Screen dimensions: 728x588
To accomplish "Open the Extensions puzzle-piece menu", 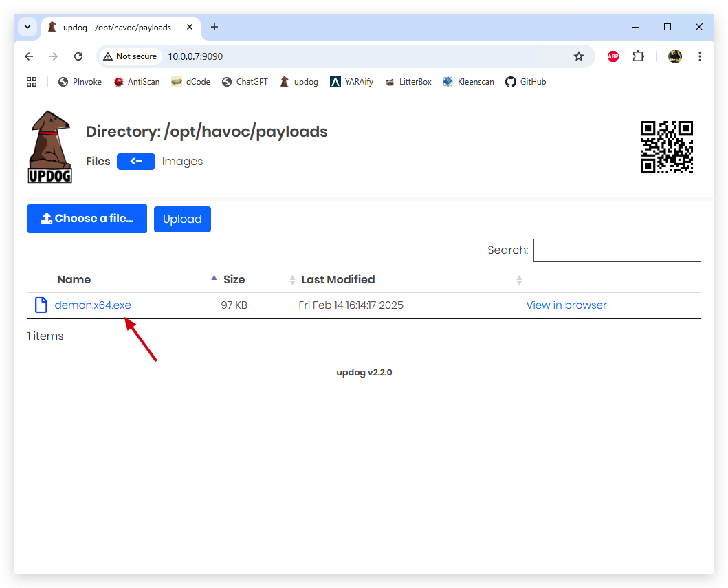I will click(x=639, y=56).
